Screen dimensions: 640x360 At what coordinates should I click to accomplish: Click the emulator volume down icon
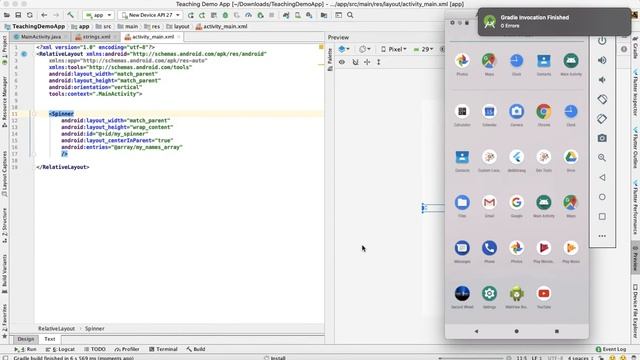602,80
